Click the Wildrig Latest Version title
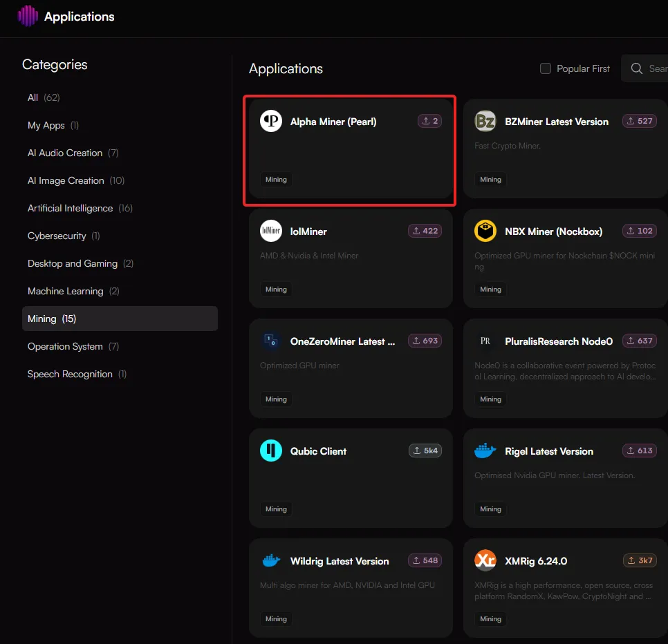The height and width of the screenshot is (644, 668). point(340,561)
